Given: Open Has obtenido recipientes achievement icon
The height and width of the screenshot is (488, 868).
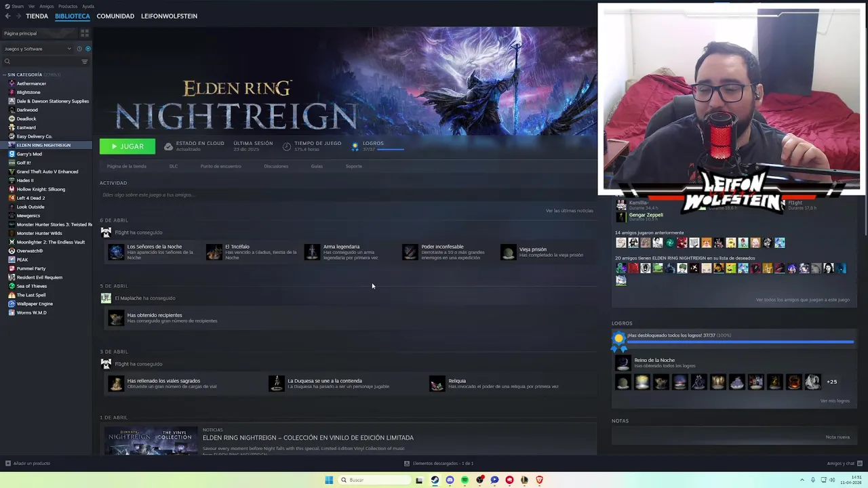Looking at the screenshot, I should click(x=117, y=318).
